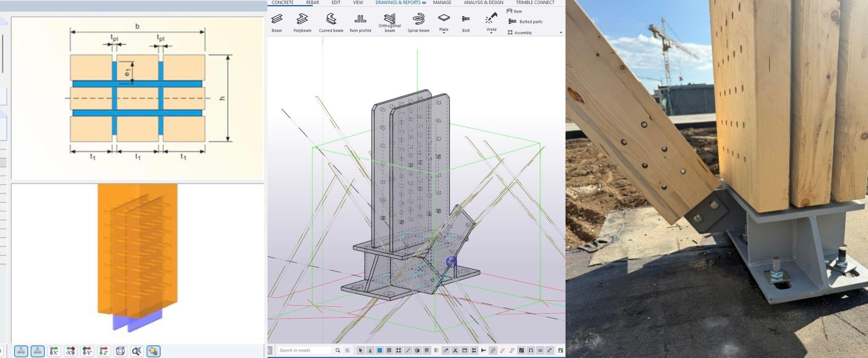The width and height of the screenshot is (868, 358).
Task: Open the REBAR ribbon tab
Action: point(312,2)
